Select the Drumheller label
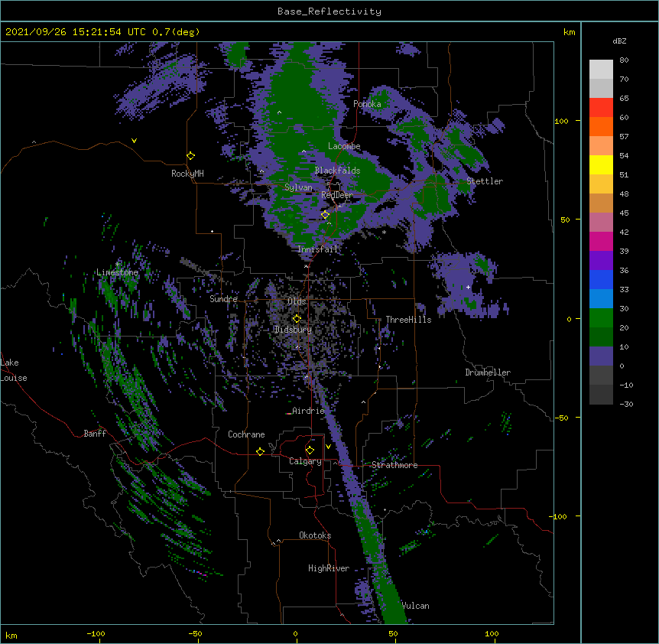The height and width of the screenshot is (644, 659). pos(488,372)
